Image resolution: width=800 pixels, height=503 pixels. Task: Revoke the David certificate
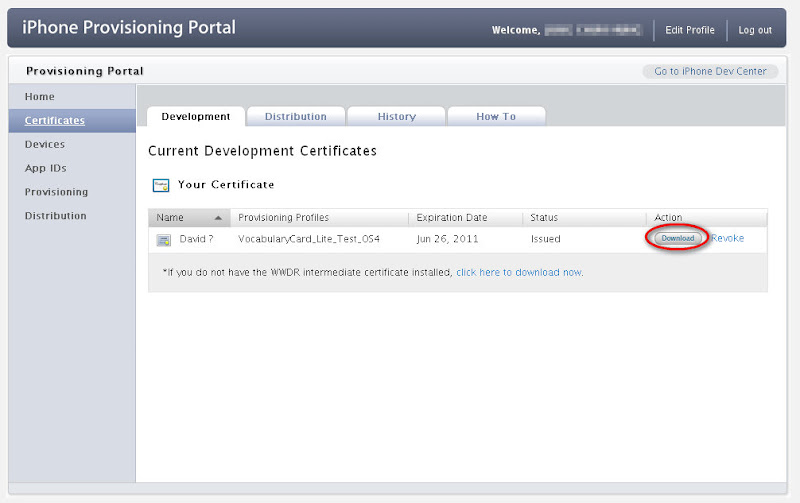point(727,238)
